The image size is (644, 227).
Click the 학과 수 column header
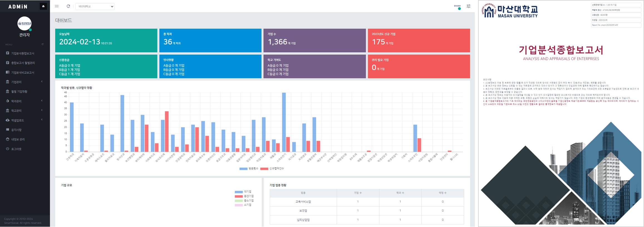point(400,193)
